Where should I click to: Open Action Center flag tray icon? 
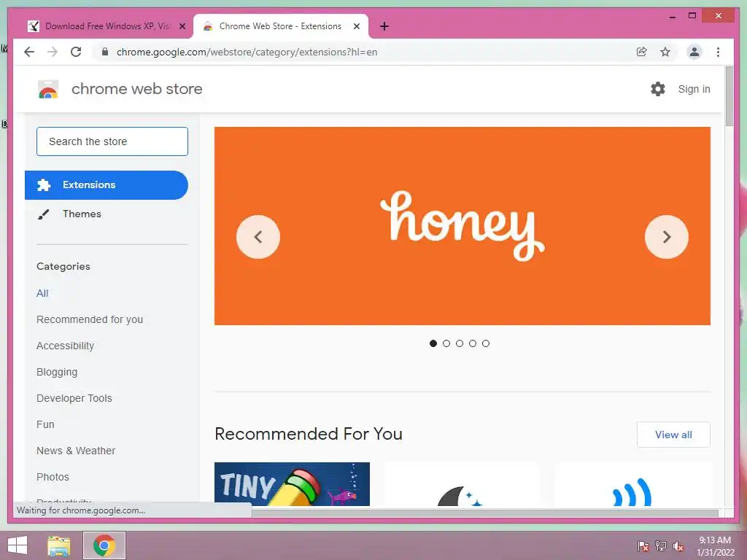tap(643, 546)
